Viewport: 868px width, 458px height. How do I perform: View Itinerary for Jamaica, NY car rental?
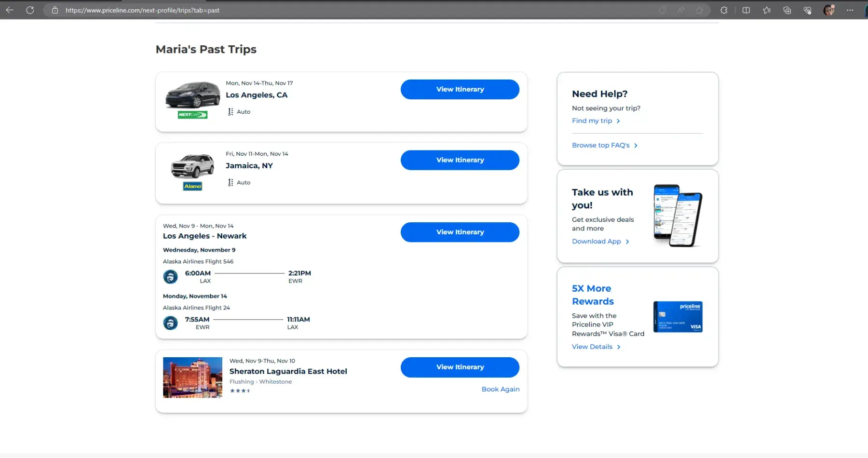click(x=460, y=160)
